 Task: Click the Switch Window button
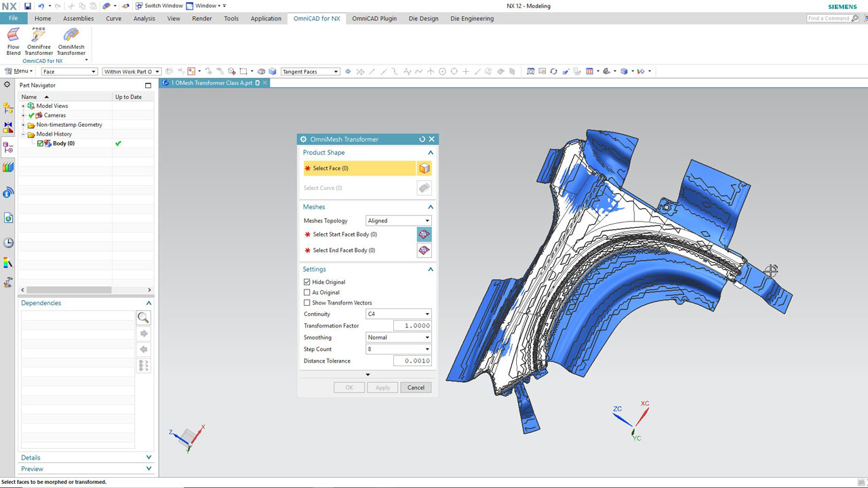(159, 5)
